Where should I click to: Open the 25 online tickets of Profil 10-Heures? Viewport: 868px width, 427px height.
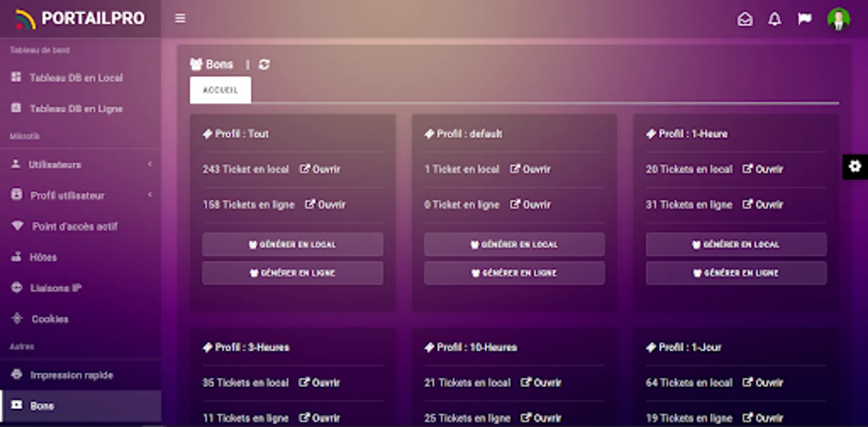[541, 418]
